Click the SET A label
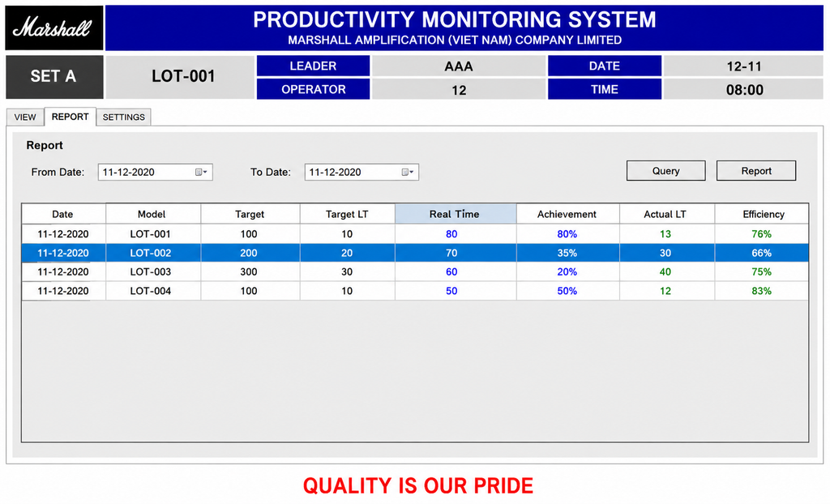The image size is (830, 504). [54, 77]
